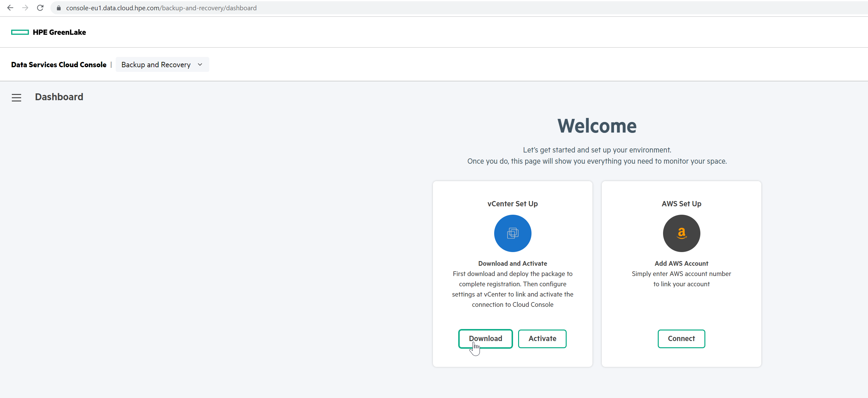Click the blue vCenter icon

click(x=513, y=233)
